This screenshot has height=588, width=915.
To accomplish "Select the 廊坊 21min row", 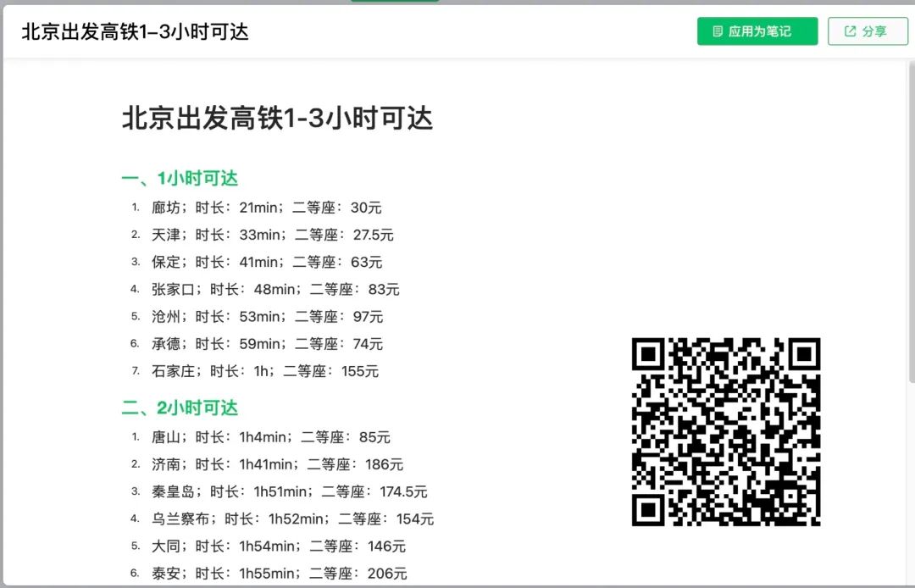I will point(256,207).
